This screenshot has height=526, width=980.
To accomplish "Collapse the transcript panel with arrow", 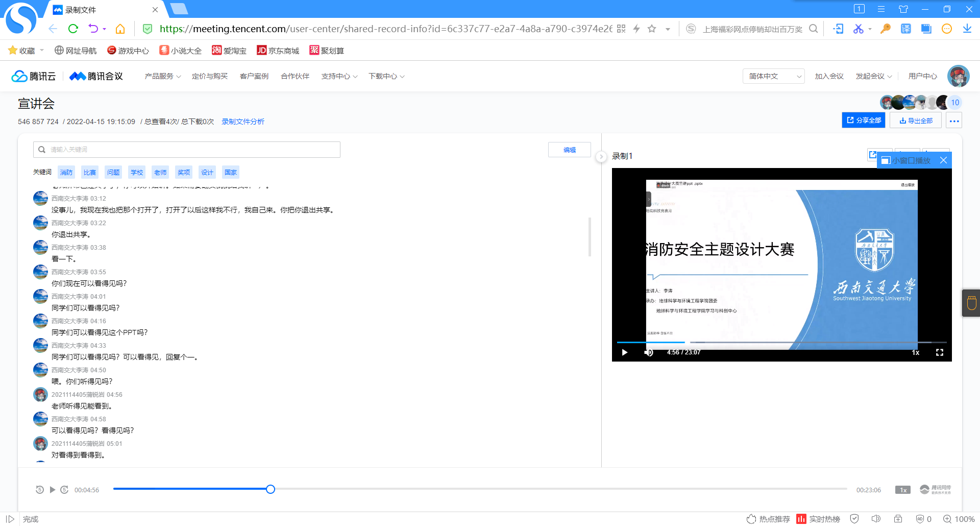I will (x=601, y=157).
